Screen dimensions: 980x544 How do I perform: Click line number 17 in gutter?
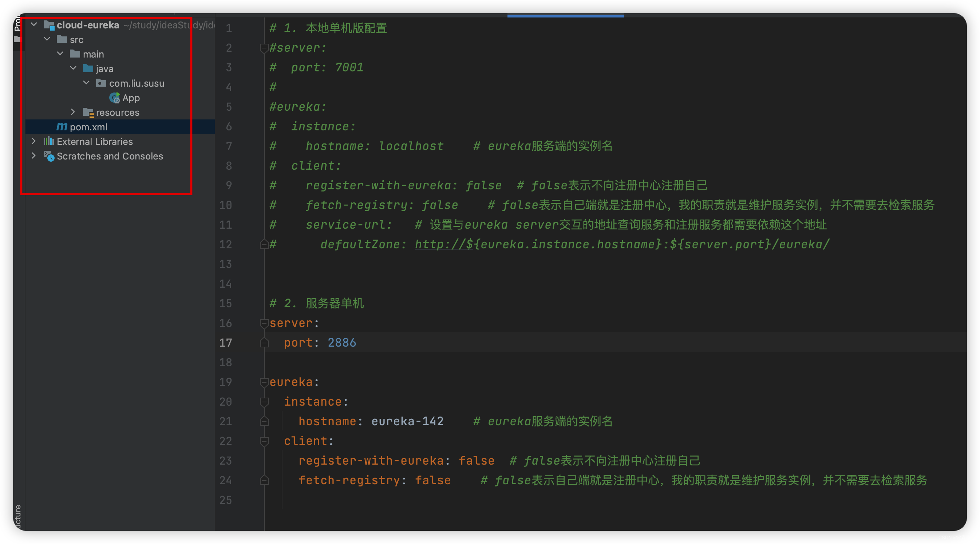tap(225, 343)
